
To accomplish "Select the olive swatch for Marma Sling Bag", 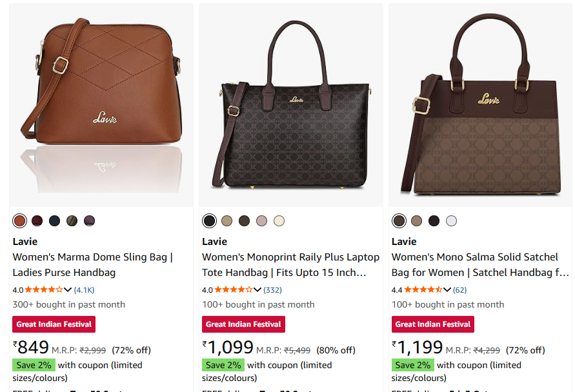I will (x=72, y=221).
